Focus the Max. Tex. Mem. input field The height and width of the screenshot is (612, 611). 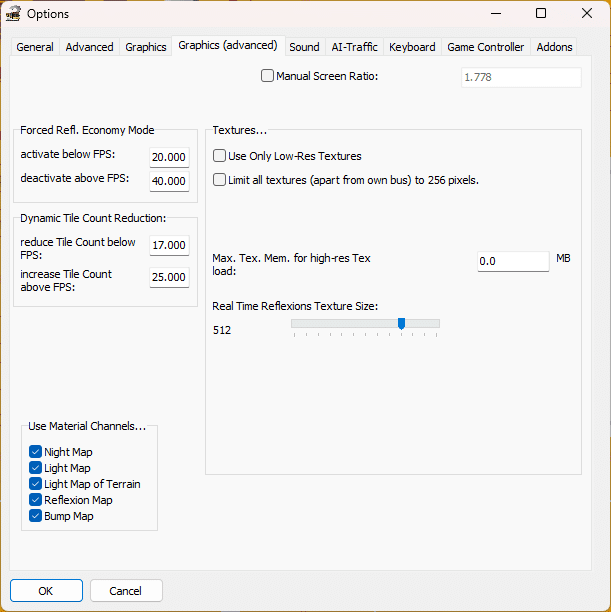pos(513,261)
